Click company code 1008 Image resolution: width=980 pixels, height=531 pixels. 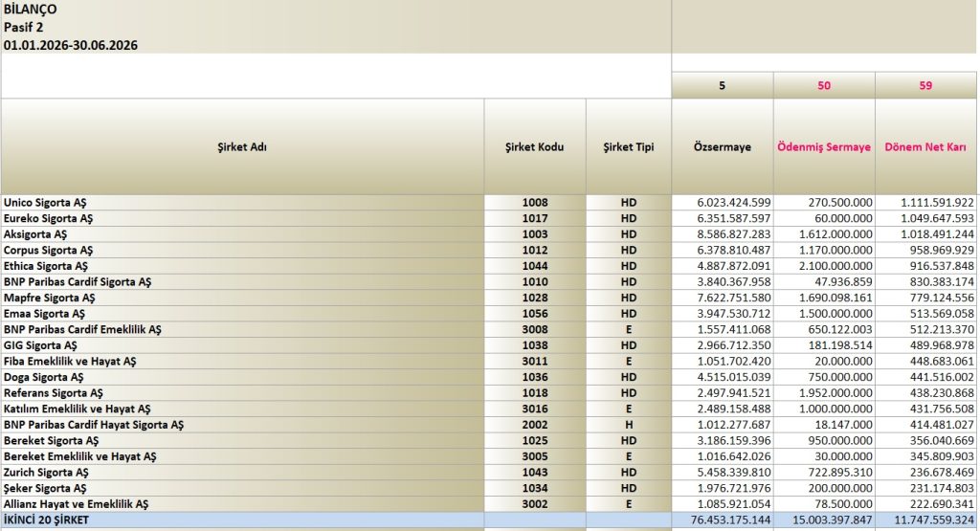535,203
